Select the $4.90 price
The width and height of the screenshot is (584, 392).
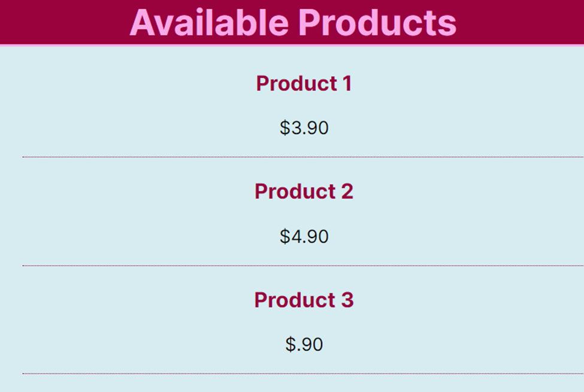click(304, 236)
